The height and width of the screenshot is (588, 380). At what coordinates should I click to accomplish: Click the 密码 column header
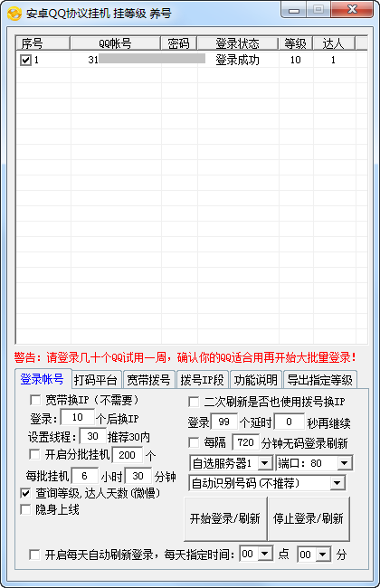click(x=179, y=43)
